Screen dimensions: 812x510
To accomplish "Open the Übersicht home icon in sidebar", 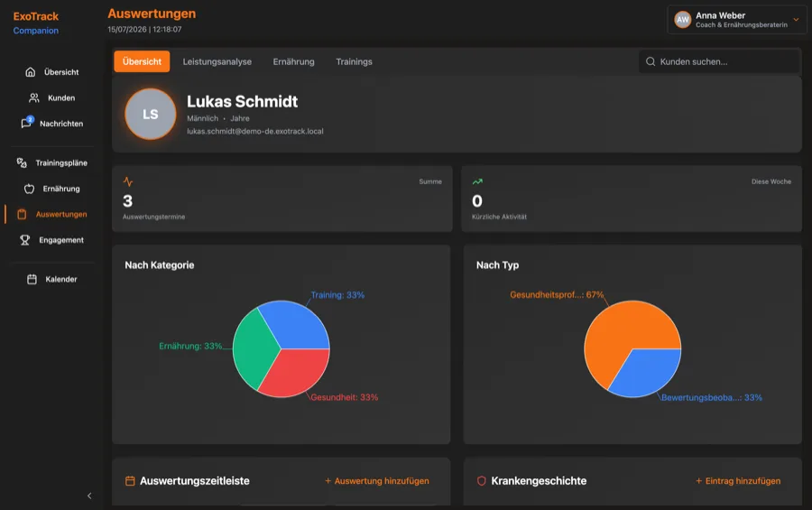I will point(31,72).
